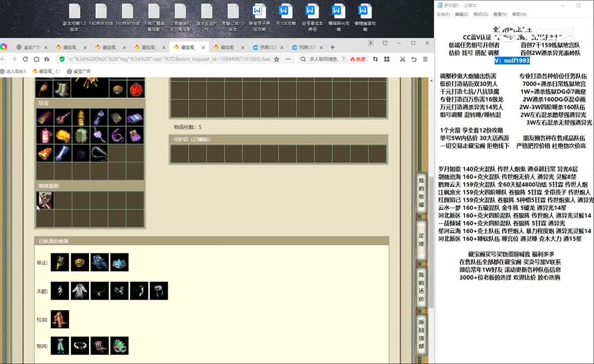The image size is (594, 364).
Task: Open 足迹 side button
Action: 421,240
